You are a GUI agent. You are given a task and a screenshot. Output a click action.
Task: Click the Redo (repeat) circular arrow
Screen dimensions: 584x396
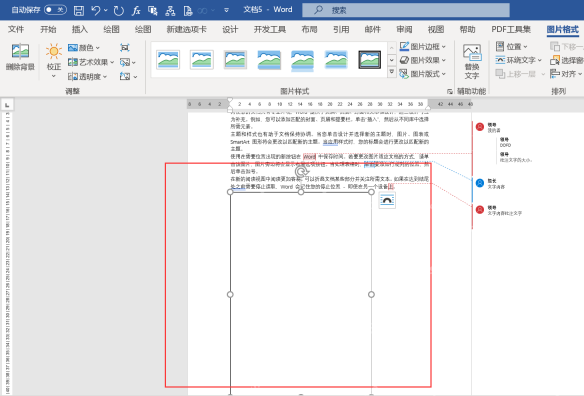[x=118, y=10]
